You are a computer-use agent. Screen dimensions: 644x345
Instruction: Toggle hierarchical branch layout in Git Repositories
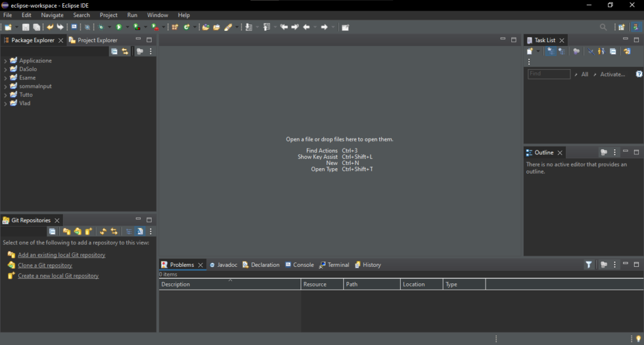pos(129,232)
